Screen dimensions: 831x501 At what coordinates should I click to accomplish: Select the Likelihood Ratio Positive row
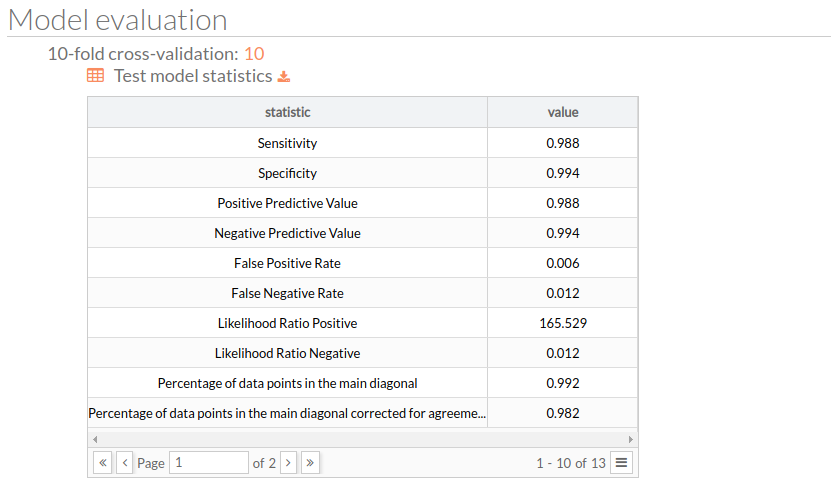tap(363, 323)
